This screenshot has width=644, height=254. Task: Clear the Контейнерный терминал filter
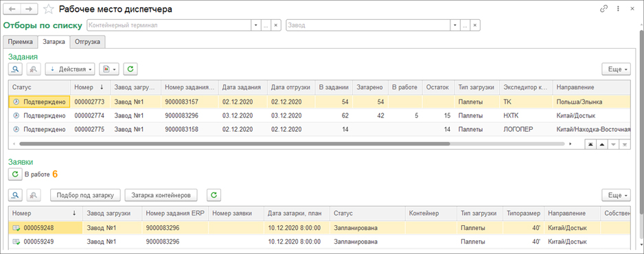276,25
